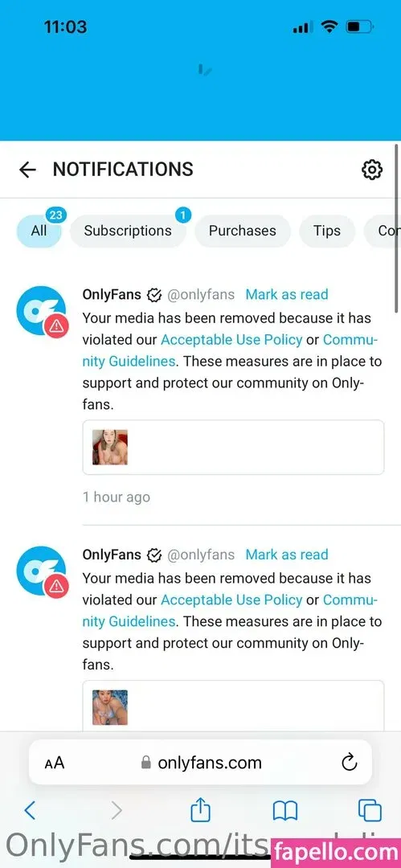
Task: Switch to the Purchases filter tab
Action: pos(242,231)
